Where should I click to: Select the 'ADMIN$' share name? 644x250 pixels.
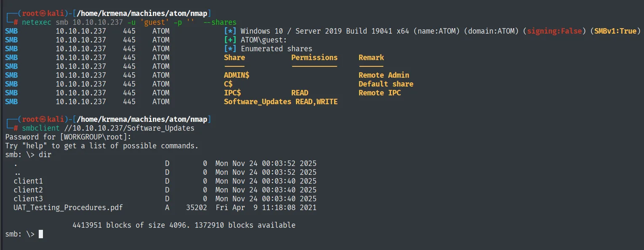pyautogui.click(x=237, y=75)
